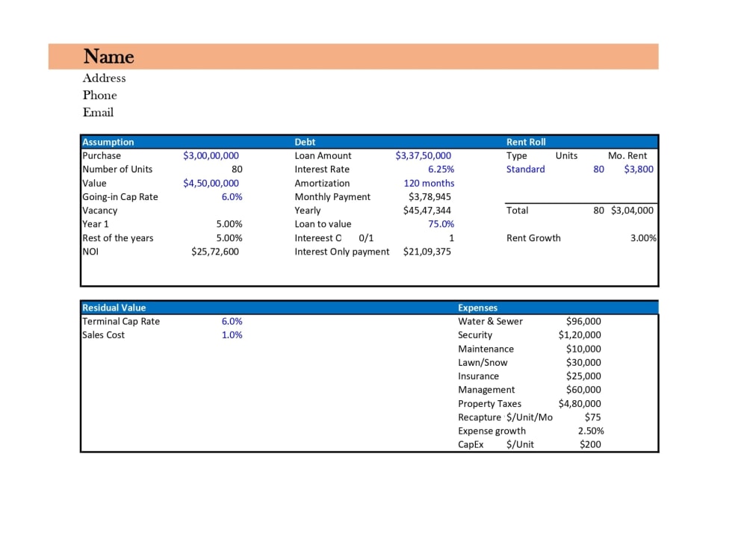Viewport: 747px width, 560px height.
Task: Click the Debt section header
Action: pos(305,142)
